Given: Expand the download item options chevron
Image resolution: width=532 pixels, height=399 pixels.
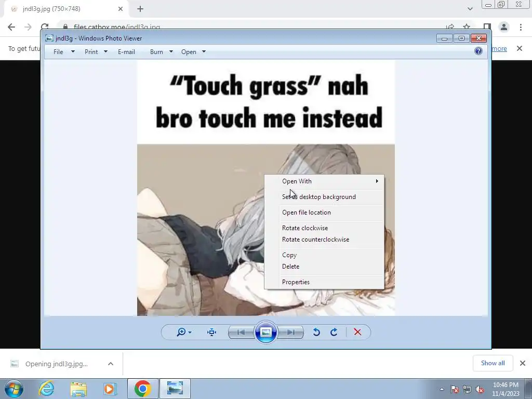Looking at the screenshot, I should [x=111, y=364].
